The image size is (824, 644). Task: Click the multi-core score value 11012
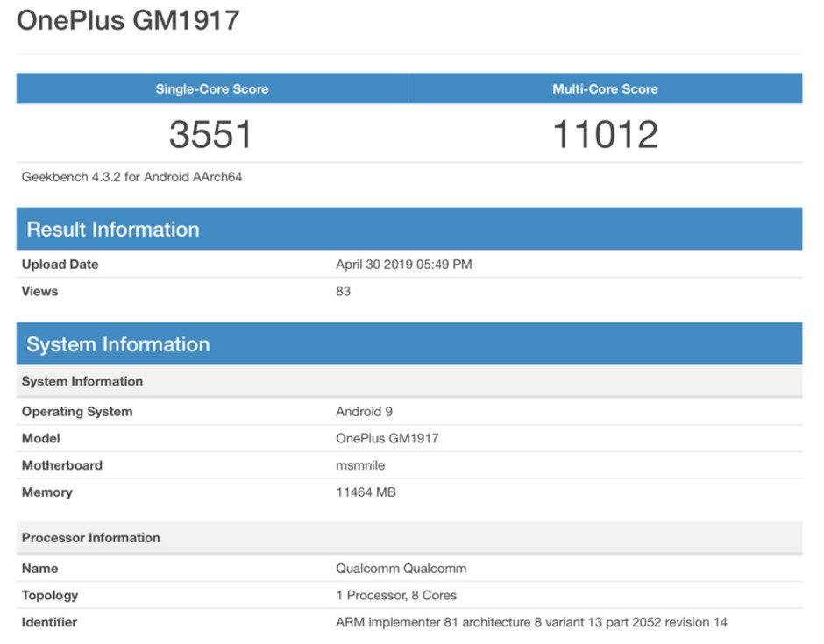pos(606,134)
